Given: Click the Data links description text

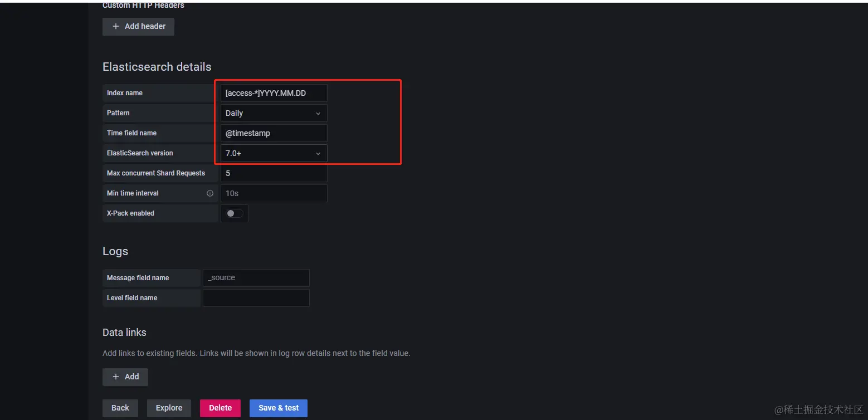Looking at the screenshot, I should point(256,353).
